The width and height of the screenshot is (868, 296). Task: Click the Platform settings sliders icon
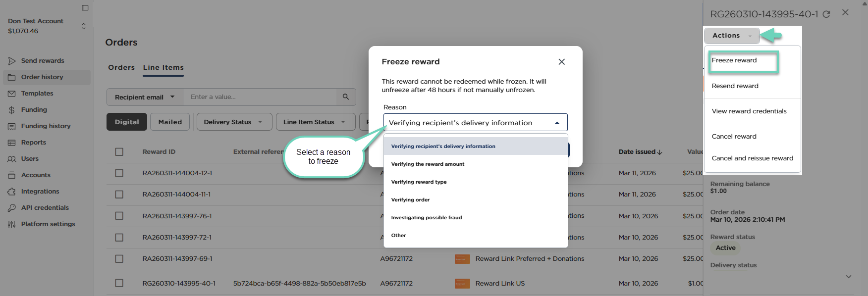tap(12, 224)
